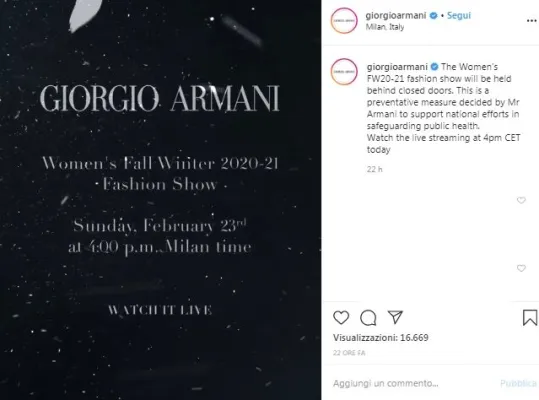Open giorgioarmani username in post header
The height and width of the screenshot is (400, 539).
(396, 15)
